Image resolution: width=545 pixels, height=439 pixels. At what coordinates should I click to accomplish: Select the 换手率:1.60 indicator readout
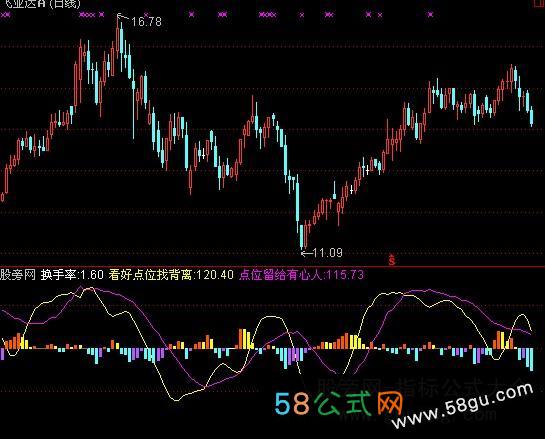(72, 275)
